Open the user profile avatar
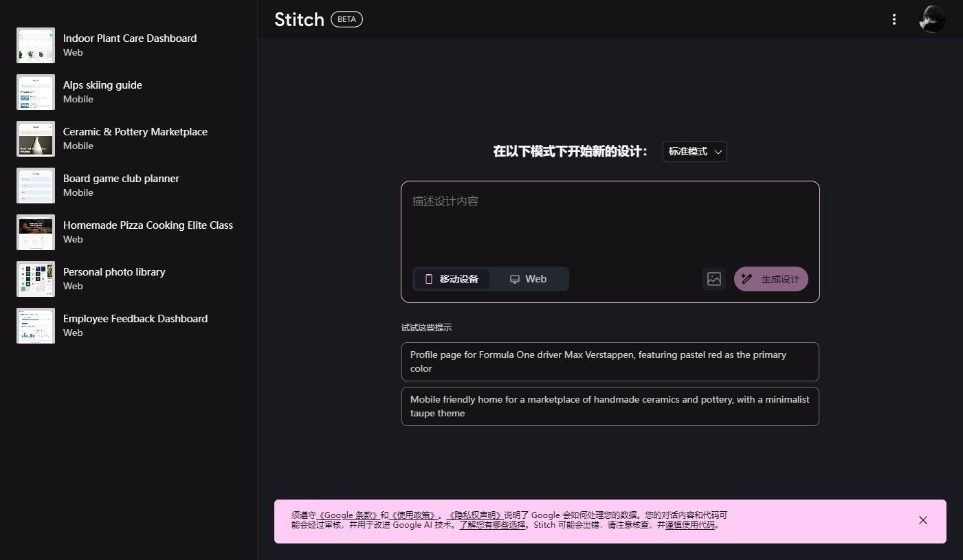This screenshot has width=963, height=560. coord(932,19)
